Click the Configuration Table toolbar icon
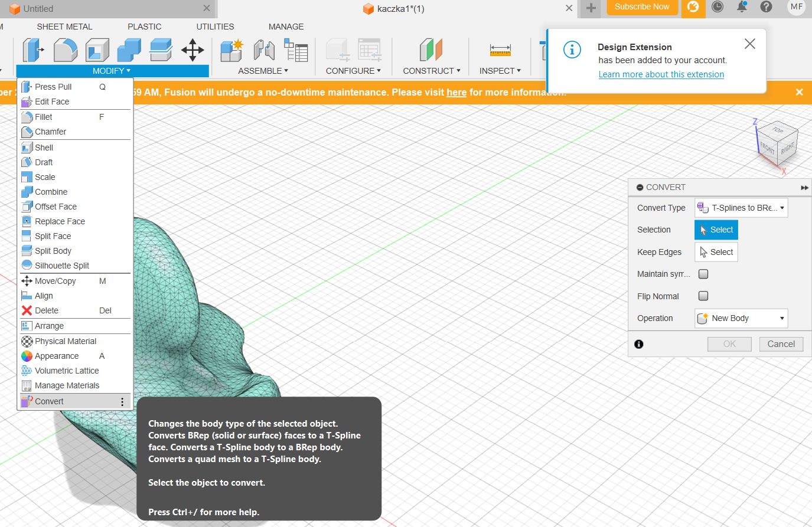This screenshot has height=527, width=812. (x=370, y=50)
